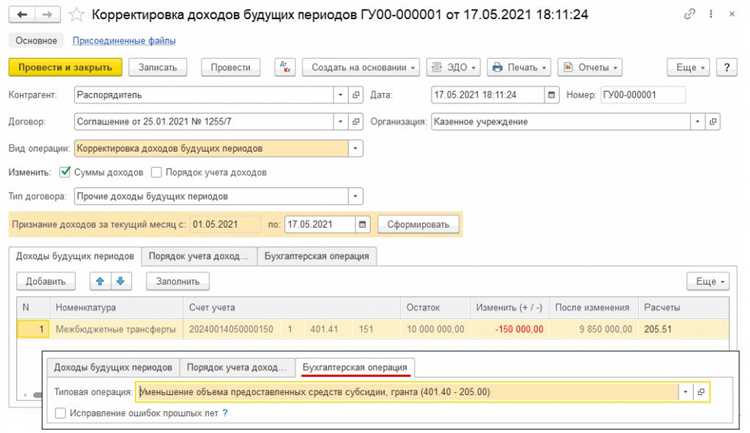Select the upper Доходы будущих периодов tab
Viewport: 750px width, 433px height.
tap(75, 256)
